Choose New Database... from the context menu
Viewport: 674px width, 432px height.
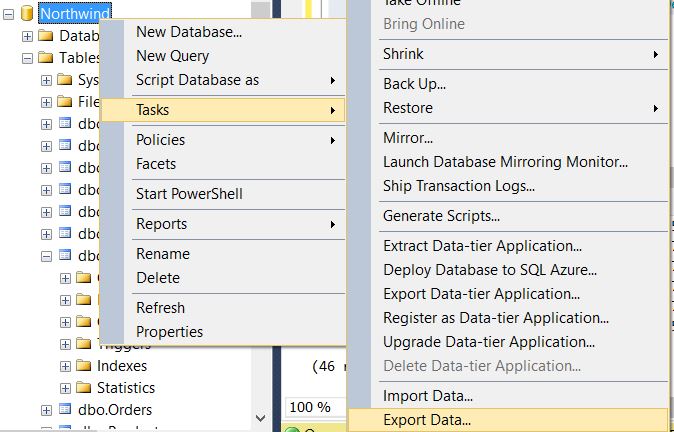click(x=224, y=32)
